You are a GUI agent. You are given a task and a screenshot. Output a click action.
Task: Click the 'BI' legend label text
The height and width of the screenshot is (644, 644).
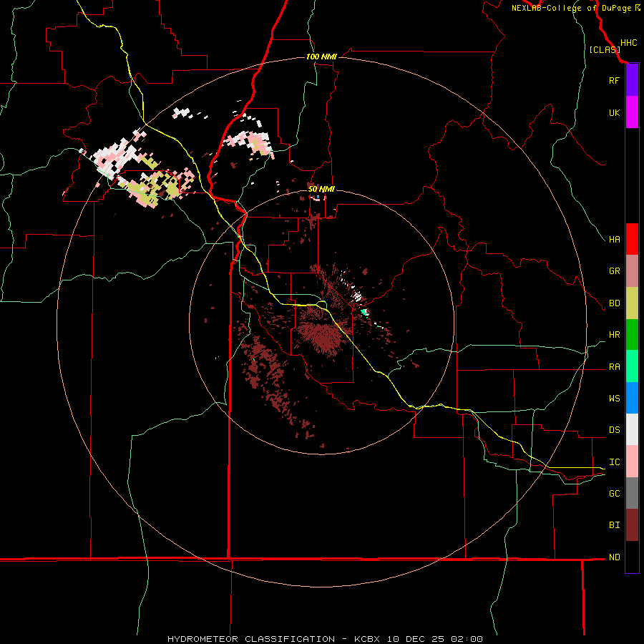(614, 525)
